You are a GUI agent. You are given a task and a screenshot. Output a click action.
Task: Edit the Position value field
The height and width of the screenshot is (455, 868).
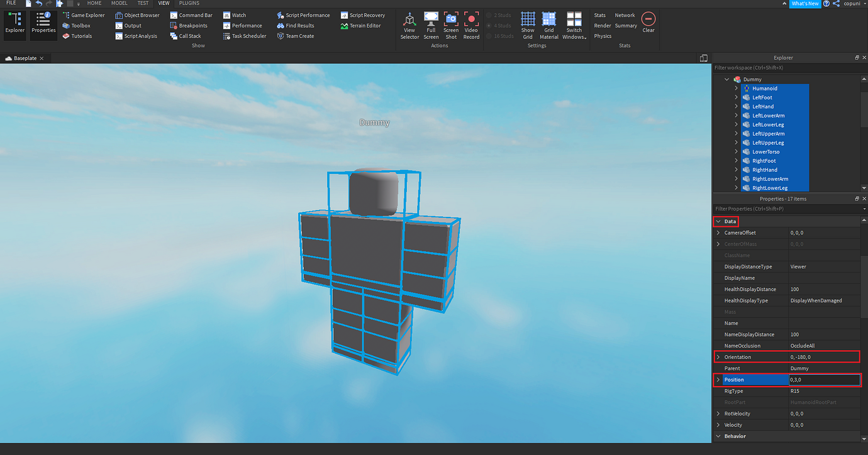[824, 379]
